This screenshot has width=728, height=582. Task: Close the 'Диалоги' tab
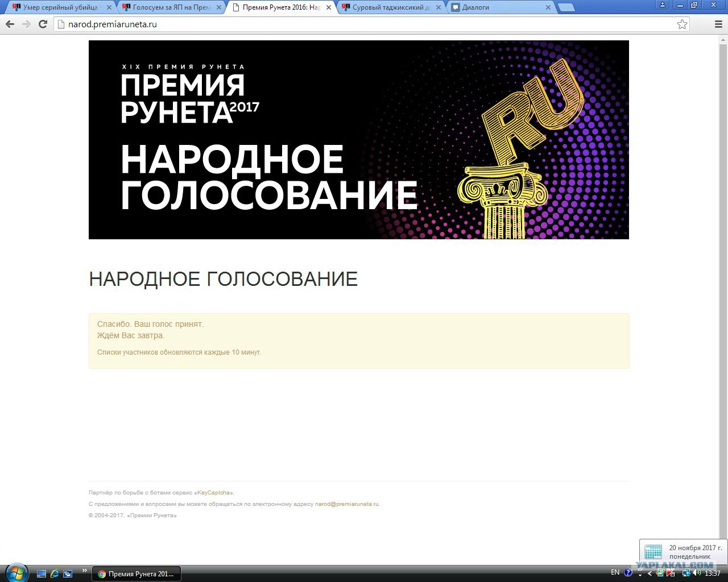tap(548, 8)
